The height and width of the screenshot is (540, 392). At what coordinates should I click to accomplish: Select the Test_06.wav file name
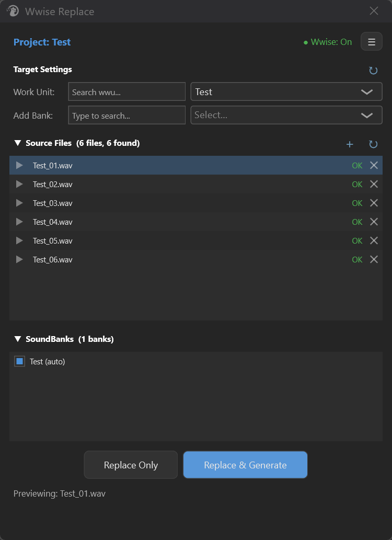(x=53, y=260)
